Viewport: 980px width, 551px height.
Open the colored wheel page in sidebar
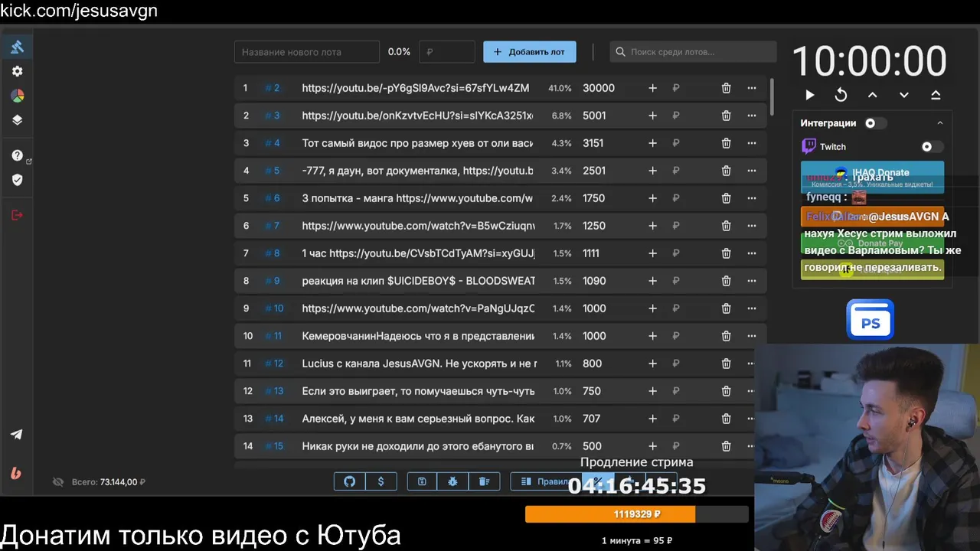tap(17, 96)
